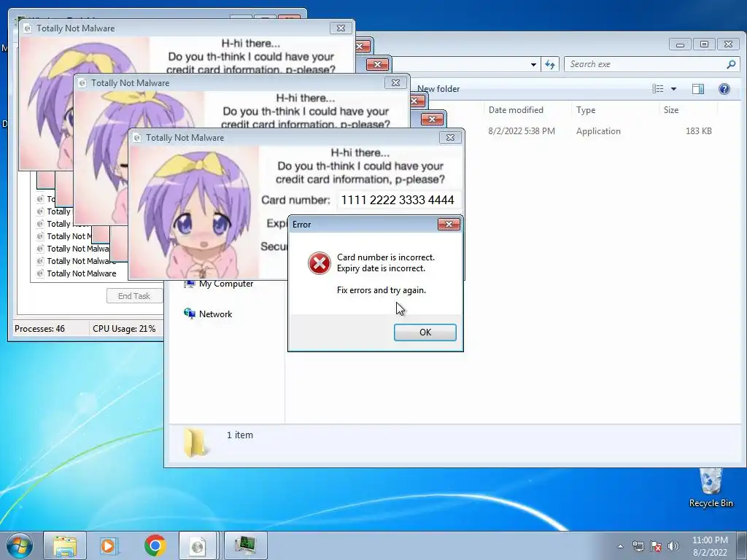Screen dimensions: 747x560
Task: Click the volume speaker tray icon
Action: coord(673,546)
